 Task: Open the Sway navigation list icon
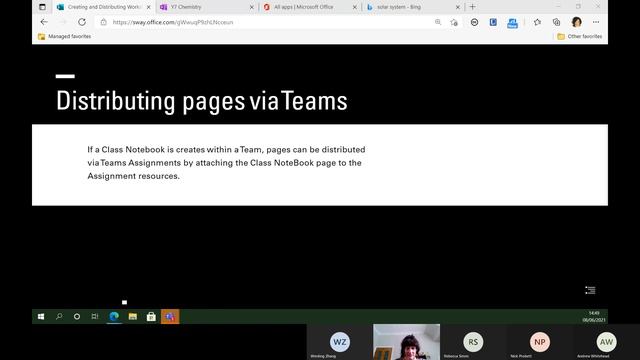point(590,290)
